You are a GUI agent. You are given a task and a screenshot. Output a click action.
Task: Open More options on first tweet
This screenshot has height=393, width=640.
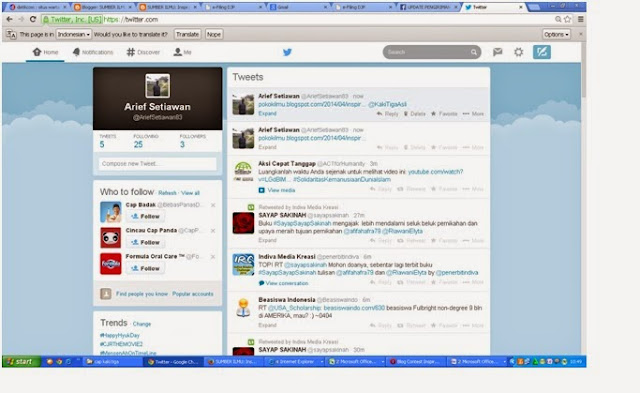pyautogui.click(x=473, y=113)
